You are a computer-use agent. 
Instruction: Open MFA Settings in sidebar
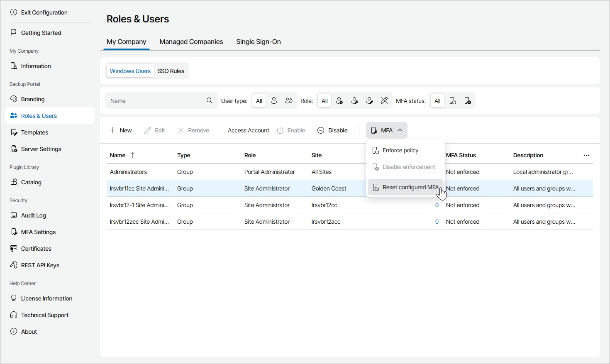click(38, 232)
